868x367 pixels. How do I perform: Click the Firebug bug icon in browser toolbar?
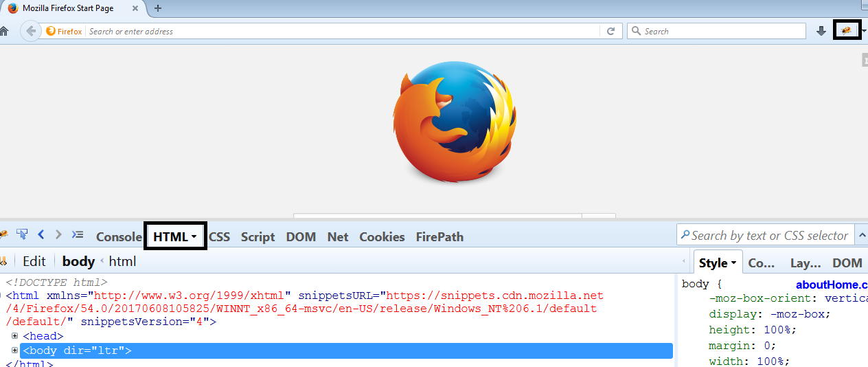[846, 30]
